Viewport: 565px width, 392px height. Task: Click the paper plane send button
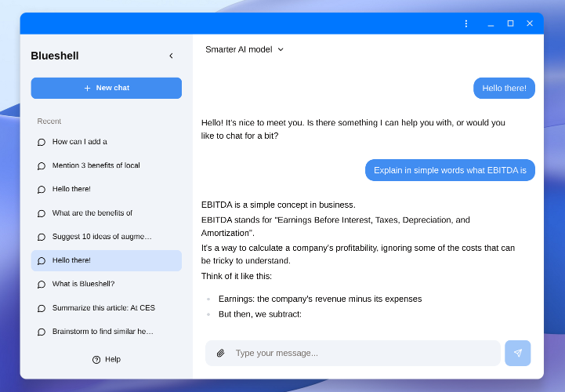coord(517,353)
